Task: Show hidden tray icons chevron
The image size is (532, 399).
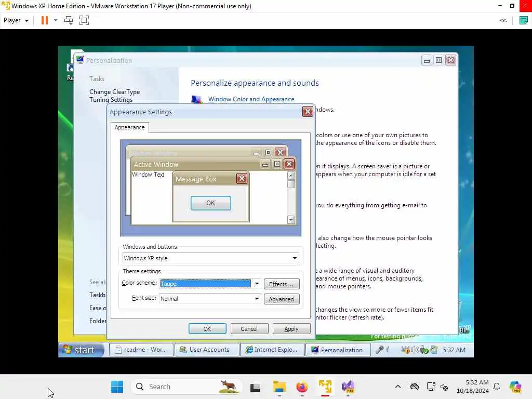Action: [398, 387]
